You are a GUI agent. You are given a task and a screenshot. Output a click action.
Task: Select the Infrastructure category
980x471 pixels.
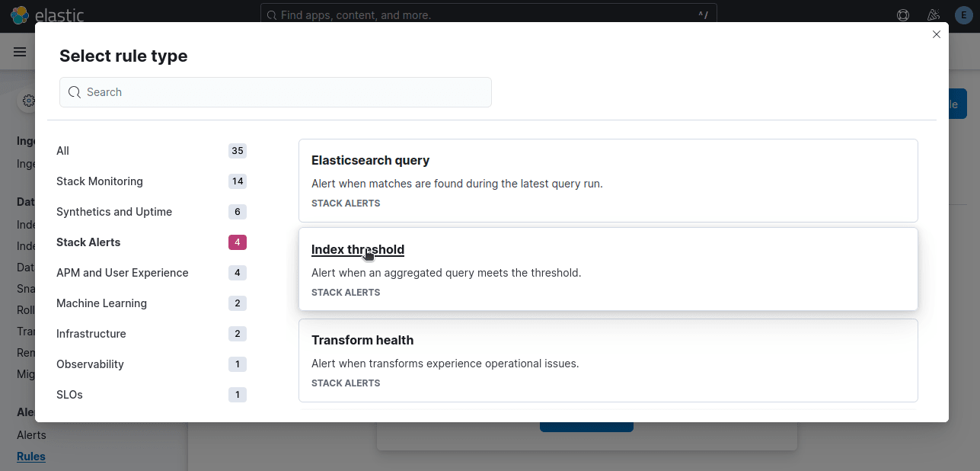(x=152, y=334)
